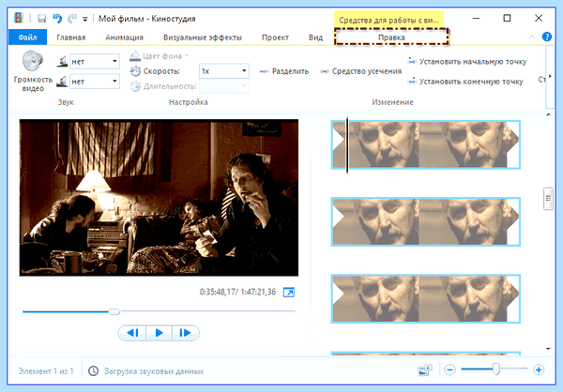
Task: Click storyboard scroll up arrow
Action: click(548, 114)
